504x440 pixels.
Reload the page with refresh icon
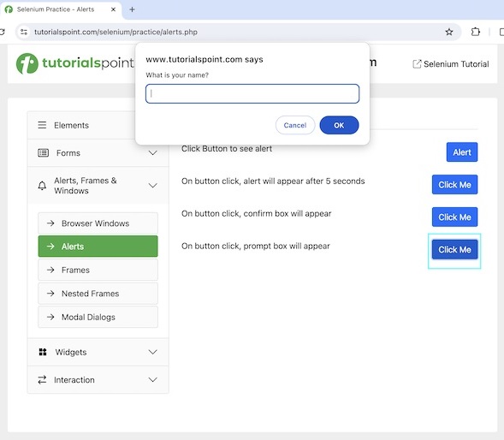coord(2,32)
